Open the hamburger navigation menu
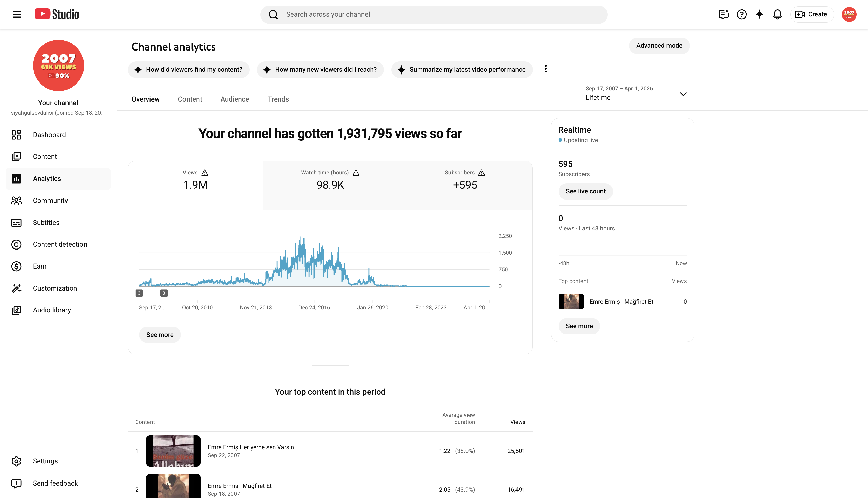Viewport: 868px width, 498px height. coord(17,14)
